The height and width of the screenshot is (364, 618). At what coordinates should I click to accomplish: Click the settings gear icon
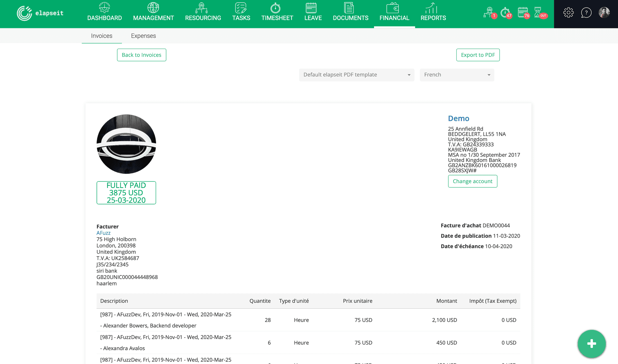click(568, 13)
